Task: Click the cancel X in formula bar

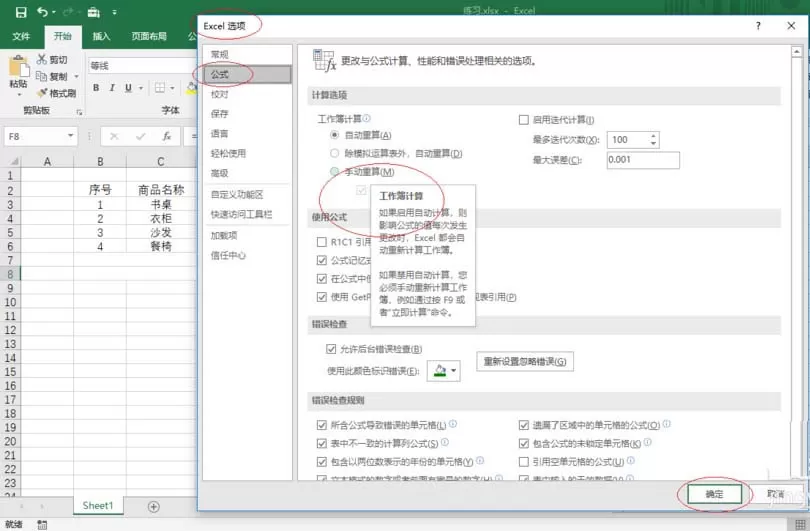Action: [x=114, y=136]
